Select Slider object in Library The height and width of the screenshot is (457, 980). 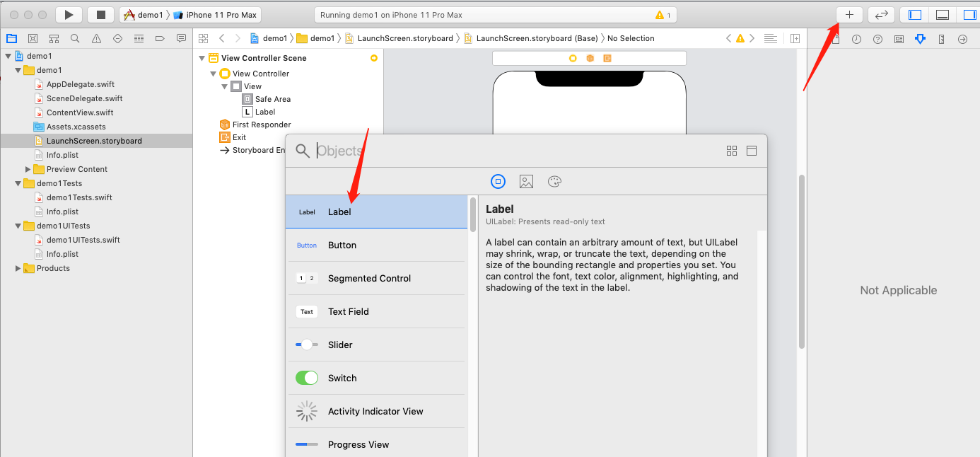click(375, 345)
